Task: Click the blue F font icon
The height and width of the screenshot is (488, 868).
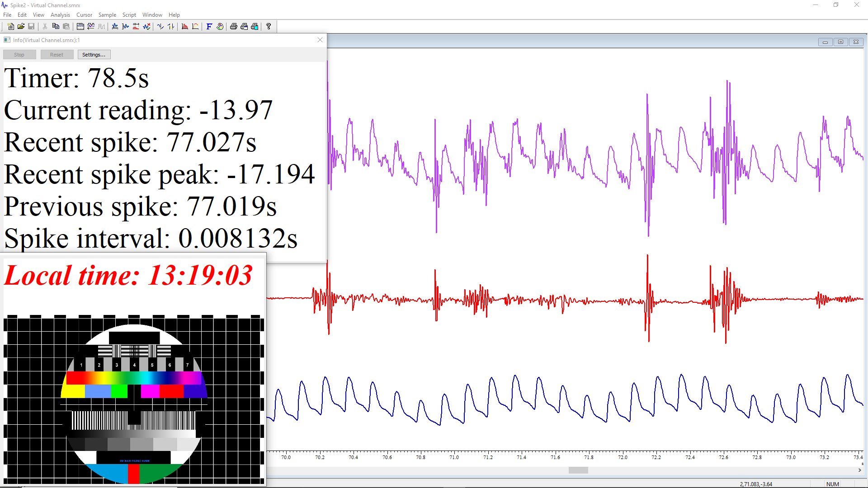Action: (209, 27)
